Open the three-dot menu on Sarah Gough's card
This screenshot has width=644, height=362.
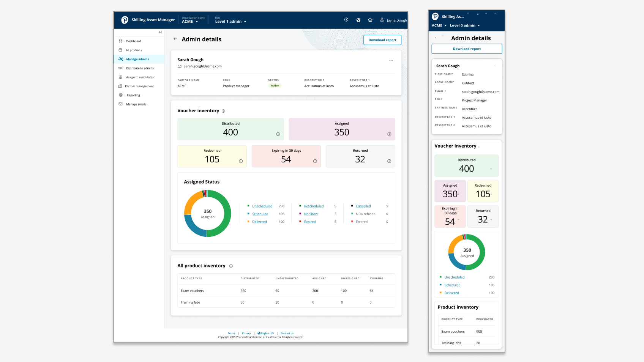click(x=391, y=60)
